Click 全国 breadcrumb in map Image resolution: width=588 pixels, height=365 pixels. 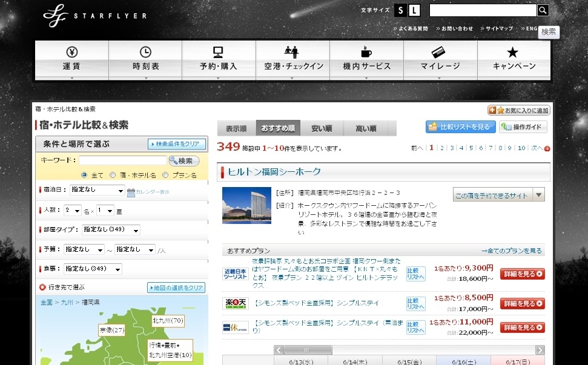click(x=47, y=302)
